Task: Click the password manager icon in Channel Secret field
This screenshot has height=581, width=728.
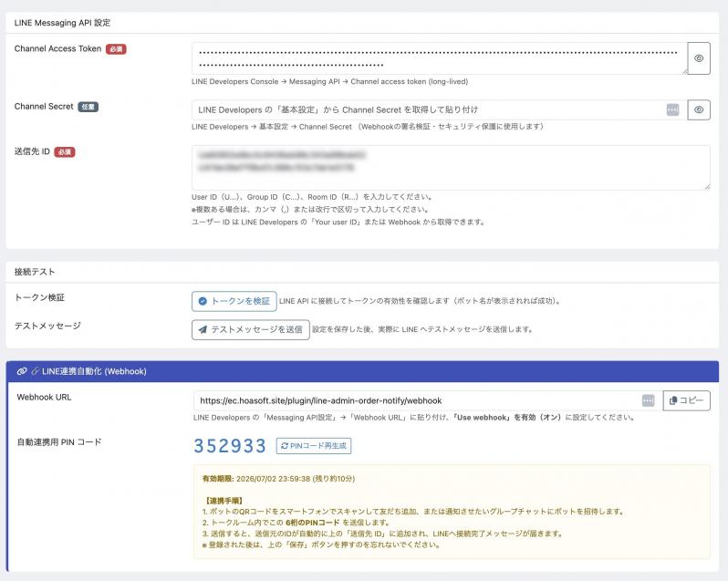Action: pos(672,110)
